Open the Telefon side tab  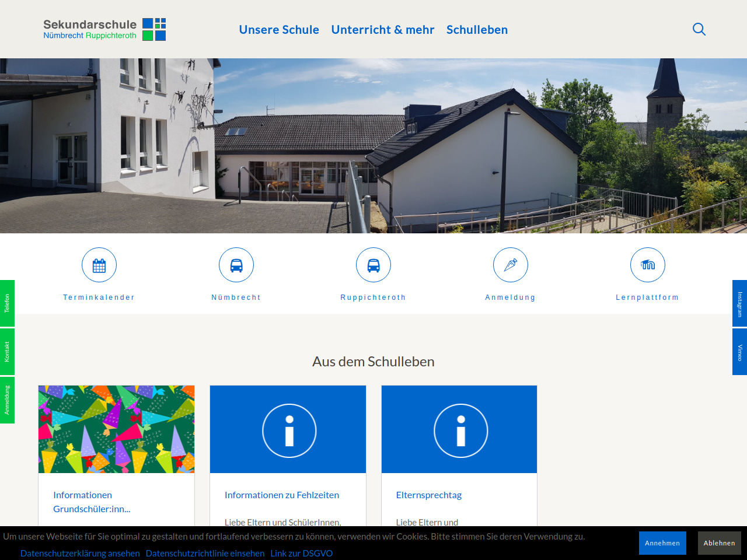7,303
